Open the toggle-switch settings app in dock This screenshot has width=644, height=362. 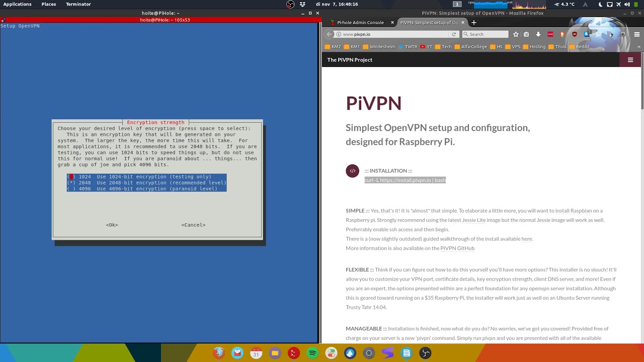pyautogui.click(x=331, y=353)
